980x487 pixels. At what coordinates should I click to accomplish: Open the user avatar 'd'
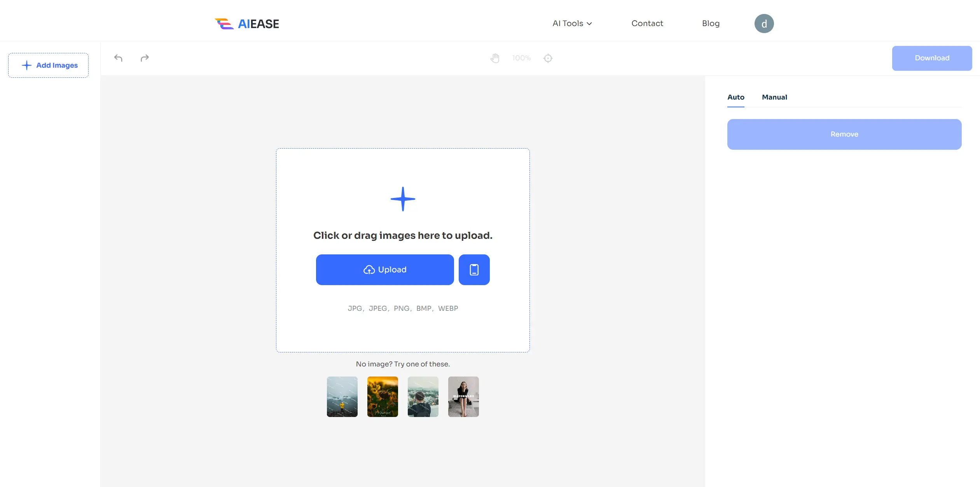pos(764,24)
